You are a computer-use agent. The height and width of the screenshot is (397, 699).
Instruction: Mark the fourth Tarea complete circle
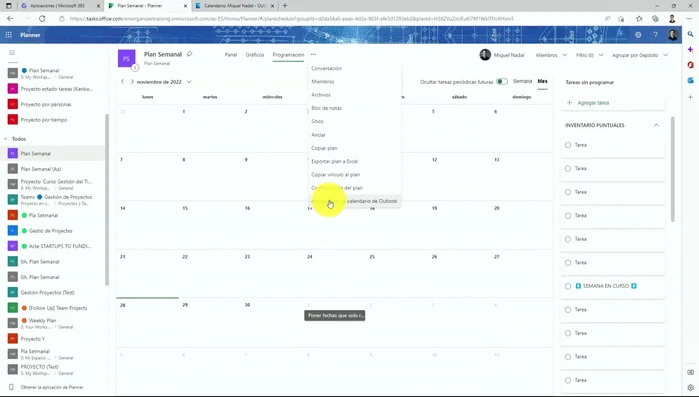[567, 216]
